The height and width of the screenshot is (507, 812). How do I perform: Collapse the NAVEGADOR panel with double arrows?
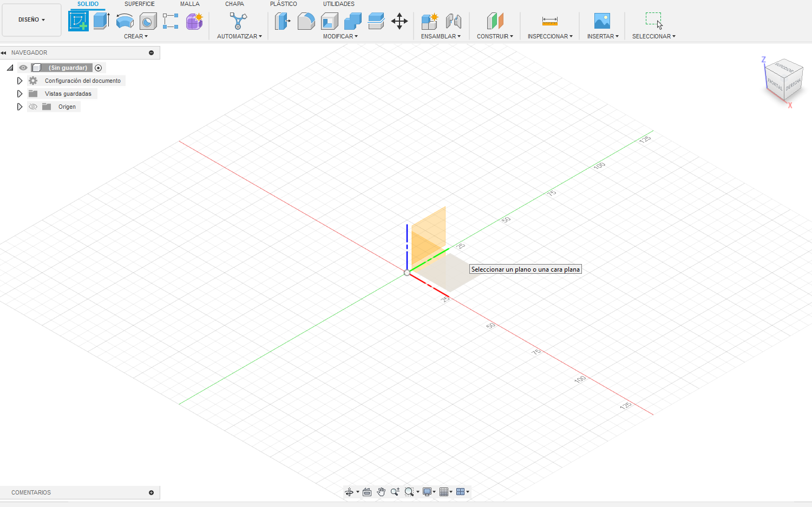coord(4,52)
